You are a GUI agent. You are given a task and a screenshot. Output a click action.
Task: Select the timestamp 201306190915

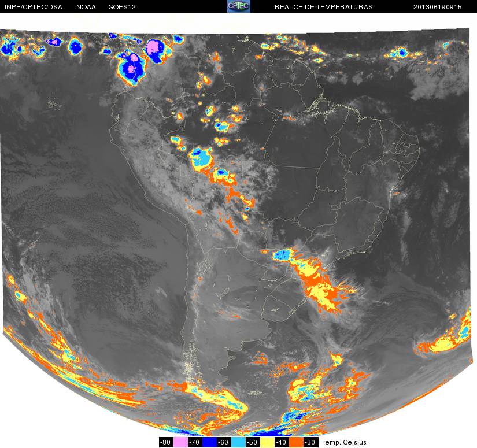(438, 7)
